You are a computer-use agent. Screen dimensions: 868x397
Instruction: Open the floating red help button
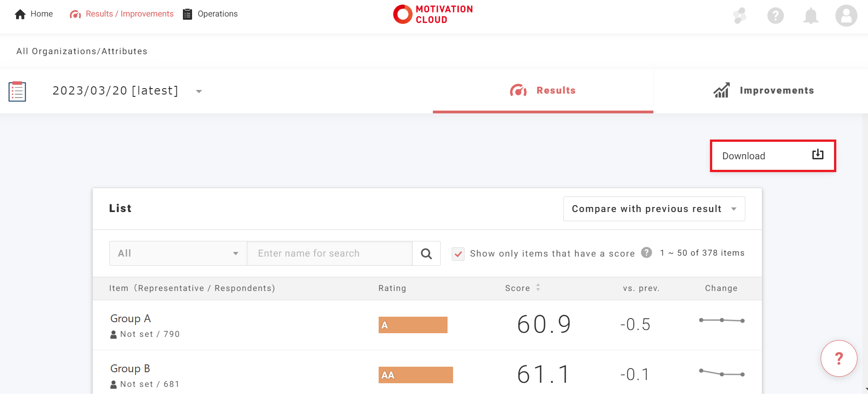tap(839, 358)
